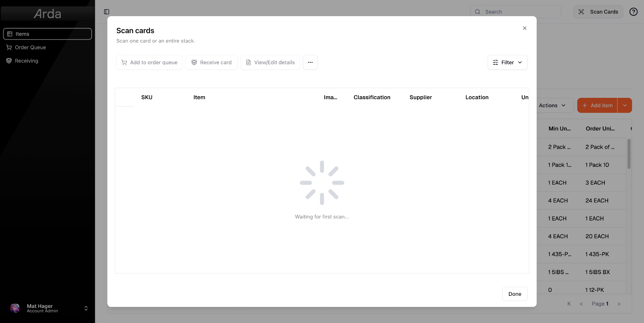Open the help question mark icon
This screenshot has width=644, height=323.
pyautogui.click(x=633, y=12)
